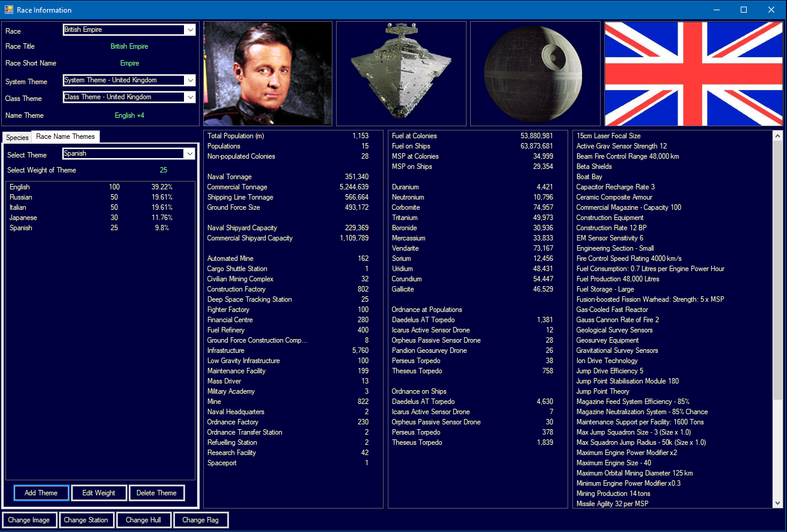
Task: Select the Spanish theme row in list
Action: coord(100,228)
